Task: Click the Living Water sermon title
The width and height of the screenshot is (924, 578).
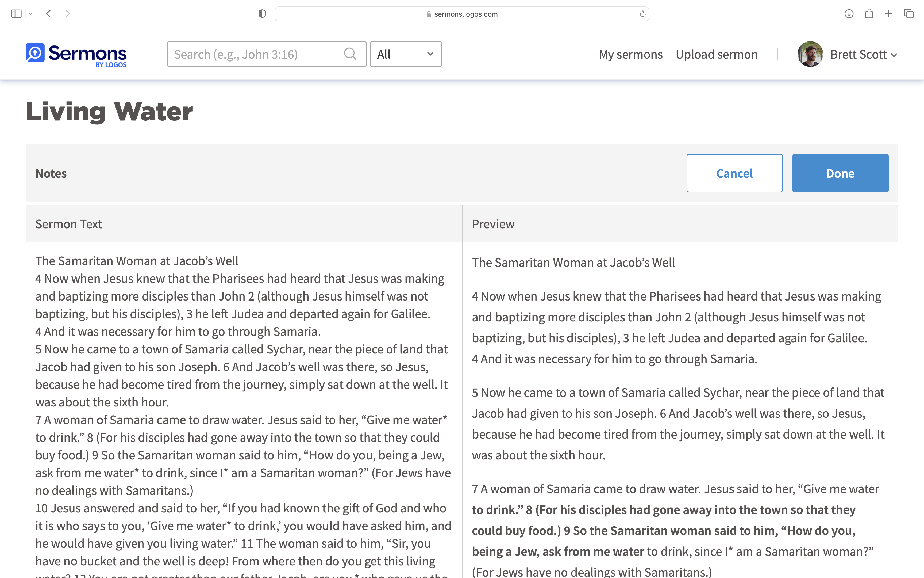Action: [109, 112]
